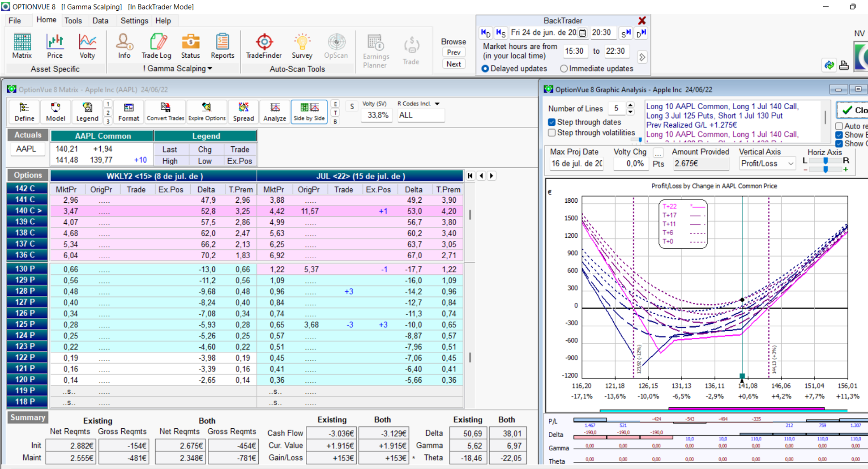This screenshot has height=469, width=868.
Task: Close the BackTrader panel
Action: (642, 21)
